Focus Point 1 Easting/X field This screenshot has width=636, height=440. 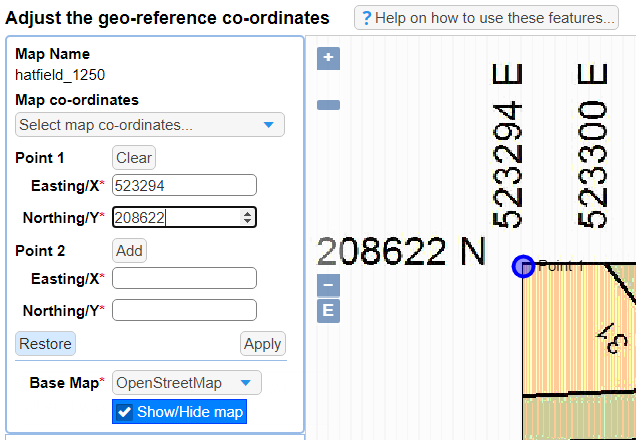184,185
